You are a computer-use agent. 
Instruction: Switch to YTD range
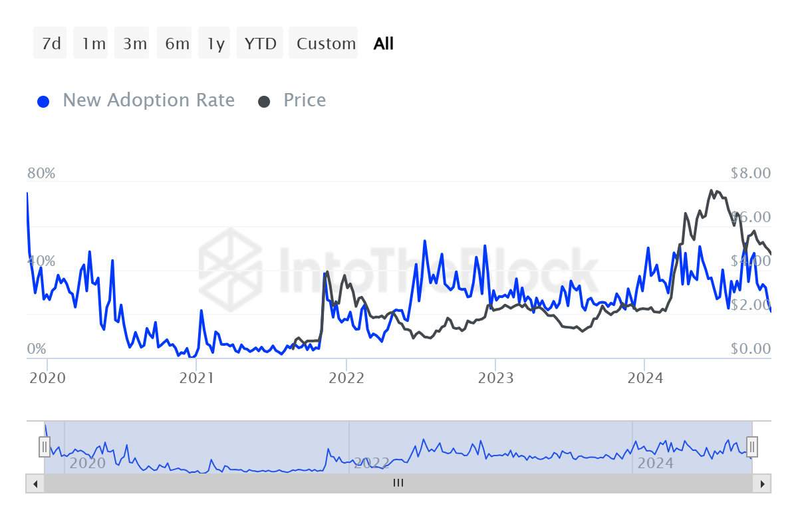pos(260,44)
